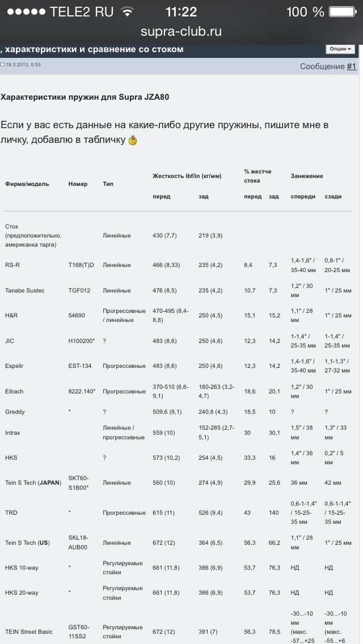Tap the battery icon

344,12
